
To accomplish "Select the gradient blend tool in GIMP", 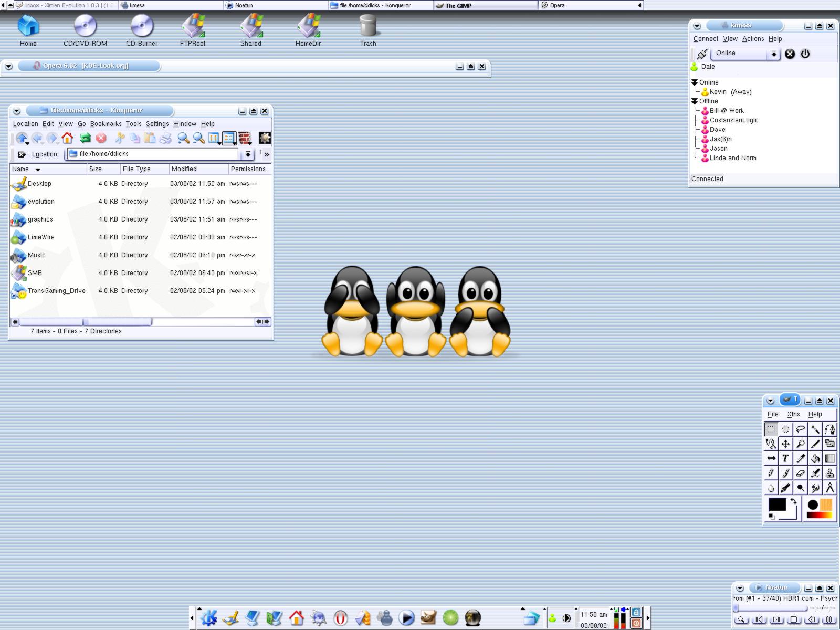I will 829,458.
